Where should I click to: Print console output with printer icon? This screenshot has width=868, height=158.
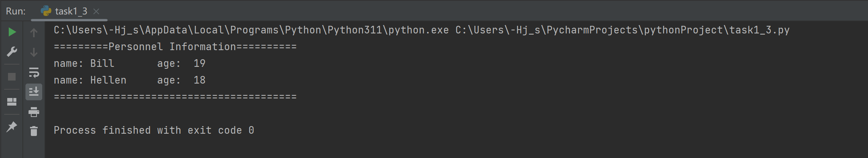coord(34,112)
